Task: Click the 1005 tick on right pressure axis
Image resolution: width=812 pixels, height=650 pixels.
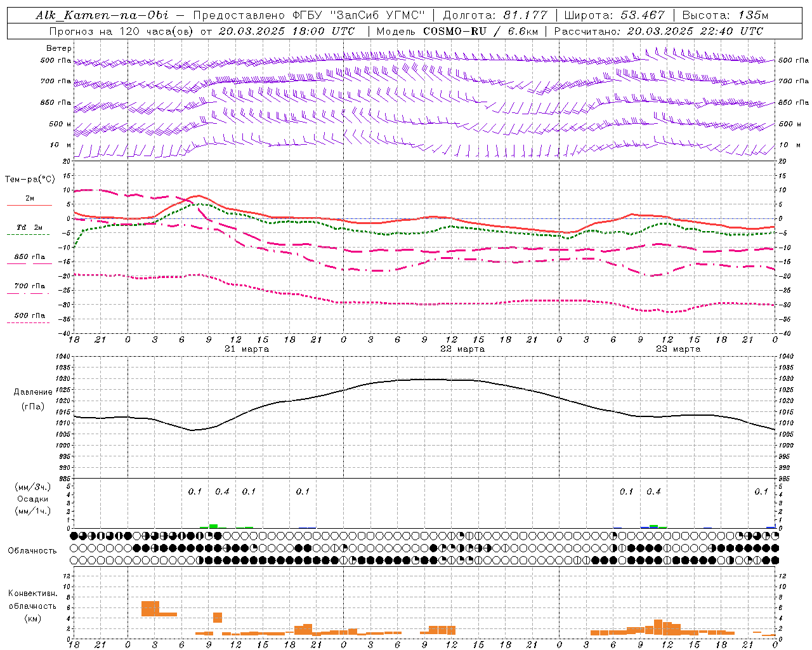Action: pyautogui.click(x=786, y=434)
